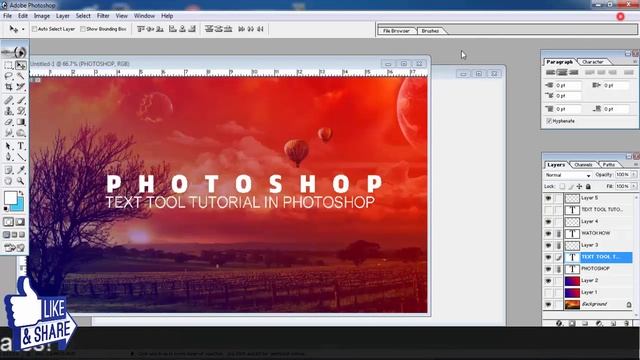Select the History Brush tool

(x=20, y=111)
